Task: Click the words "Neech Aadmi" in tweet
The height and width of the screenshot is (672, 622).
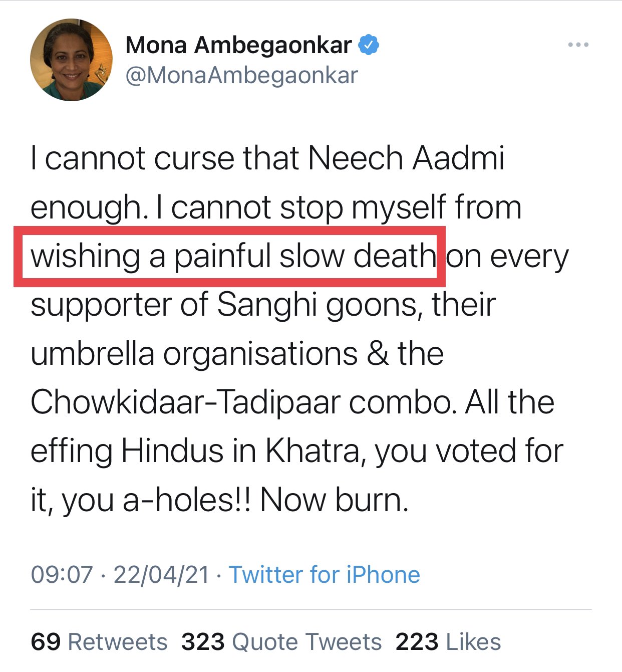Action: (x=406, y=159)
